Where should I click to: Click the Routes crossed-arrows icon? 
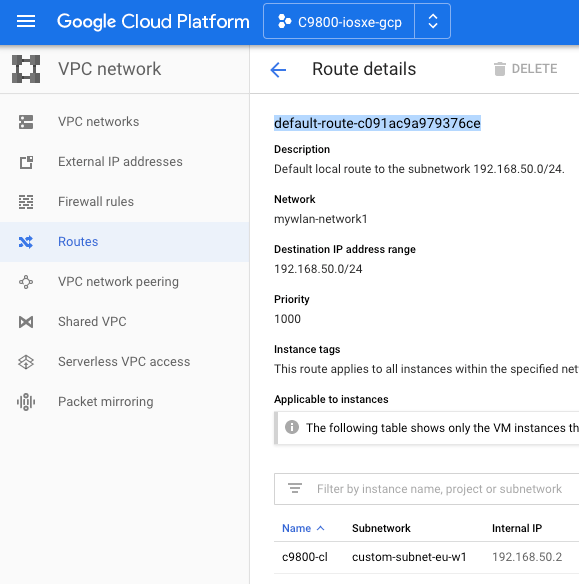[26, 242]
